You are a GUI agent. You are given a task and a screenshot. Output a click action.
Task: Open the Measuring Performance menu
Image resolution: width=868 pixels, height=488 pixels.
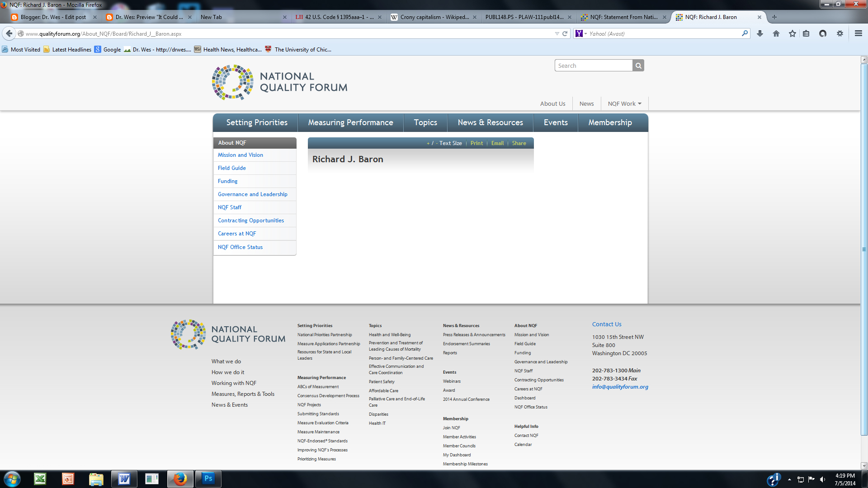coord(350,122)
